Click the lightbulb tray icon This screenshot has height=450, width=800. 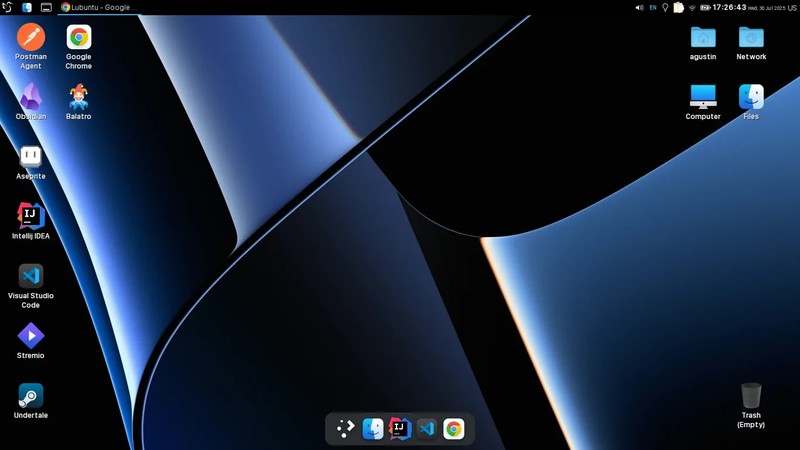(x=665, y=8)
